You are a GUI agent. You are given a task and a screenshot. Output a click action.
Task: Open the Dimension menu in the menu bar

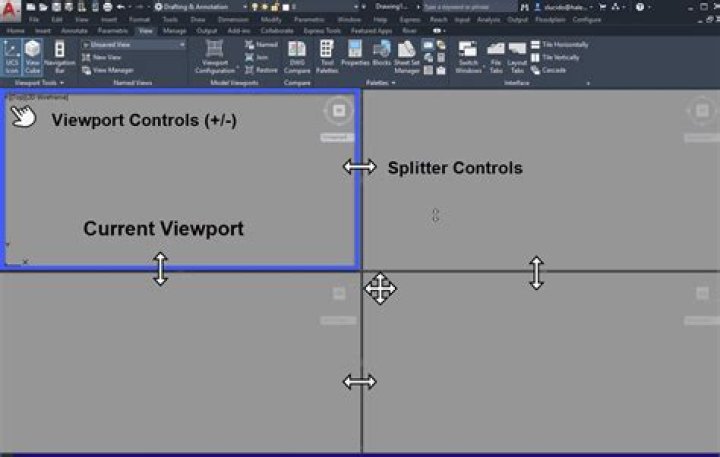coord(233,20)
